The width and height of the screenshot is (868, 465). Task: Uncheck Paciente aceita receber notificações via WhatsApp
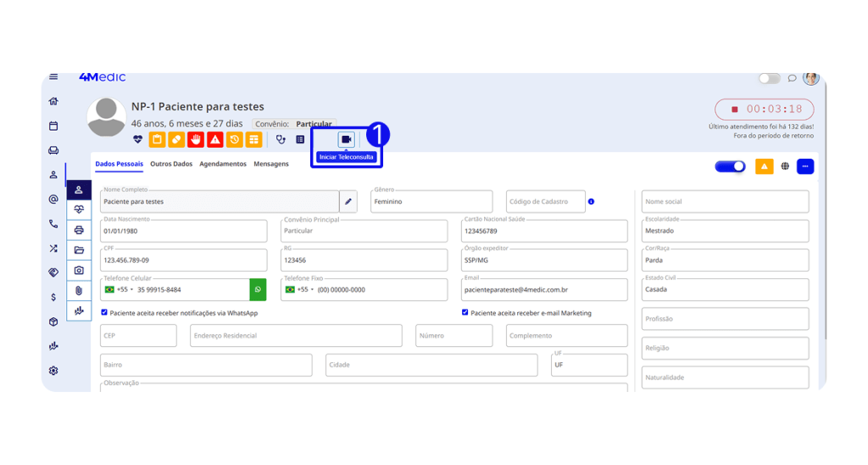(104, 312)
